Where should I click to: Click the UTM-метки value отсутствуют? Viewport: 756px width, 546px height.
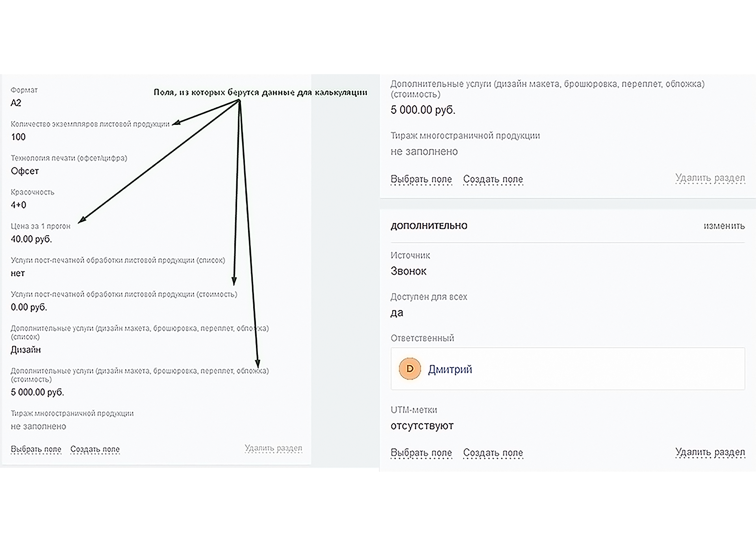(x=422, y=426)
